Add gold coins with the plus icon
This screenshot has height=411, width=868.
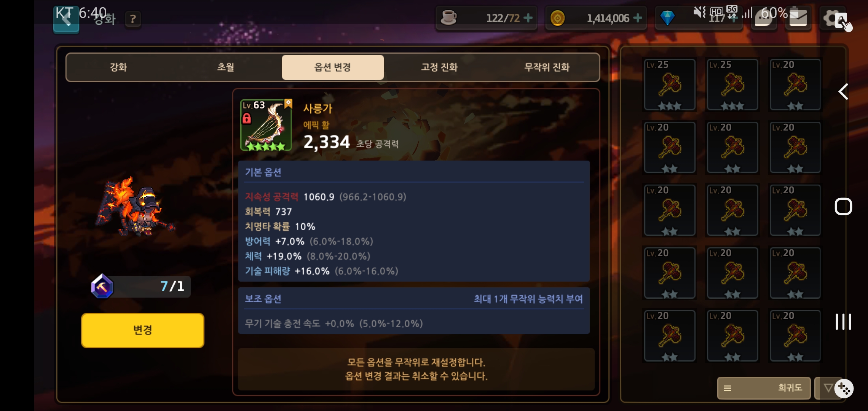coord(638,18)
